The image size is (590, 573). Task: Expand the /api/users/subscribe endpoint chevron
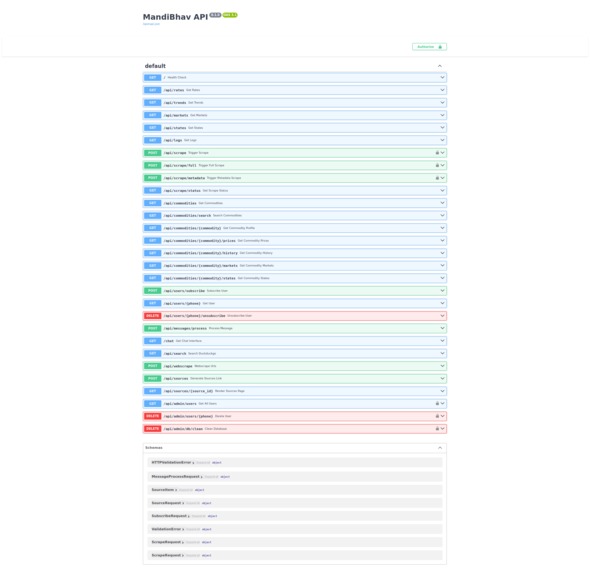click(x=442, y=290)
